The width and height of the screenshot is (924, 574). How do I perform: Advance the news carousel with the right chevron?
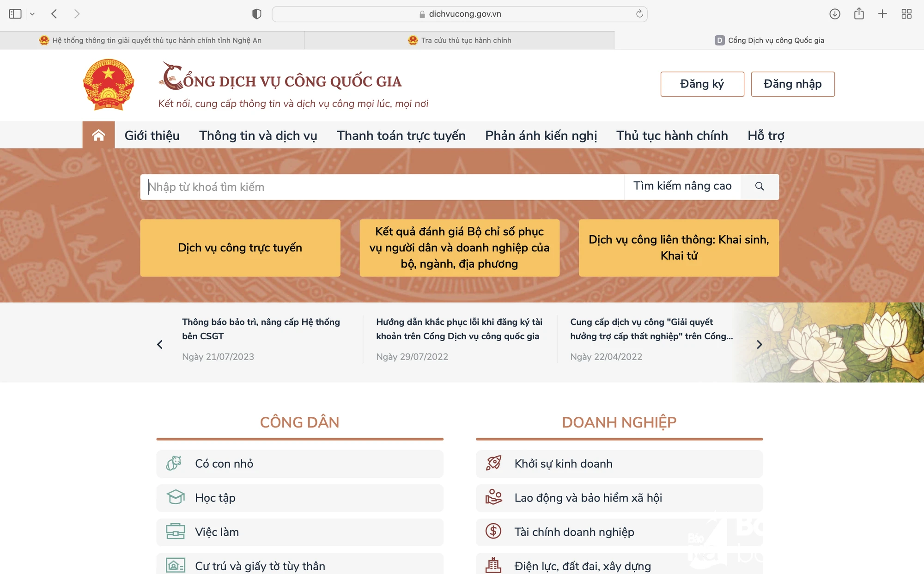click(759, 344)
